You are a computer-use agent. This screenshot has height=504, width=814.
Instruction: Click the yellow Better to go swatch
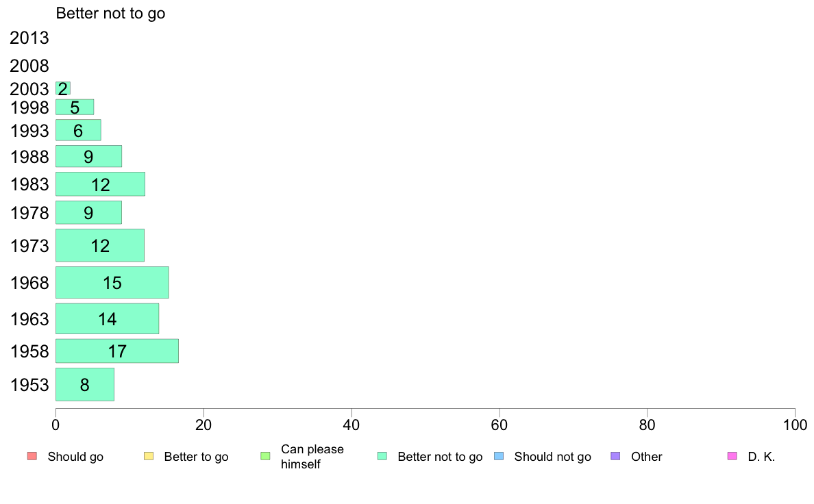149,456
